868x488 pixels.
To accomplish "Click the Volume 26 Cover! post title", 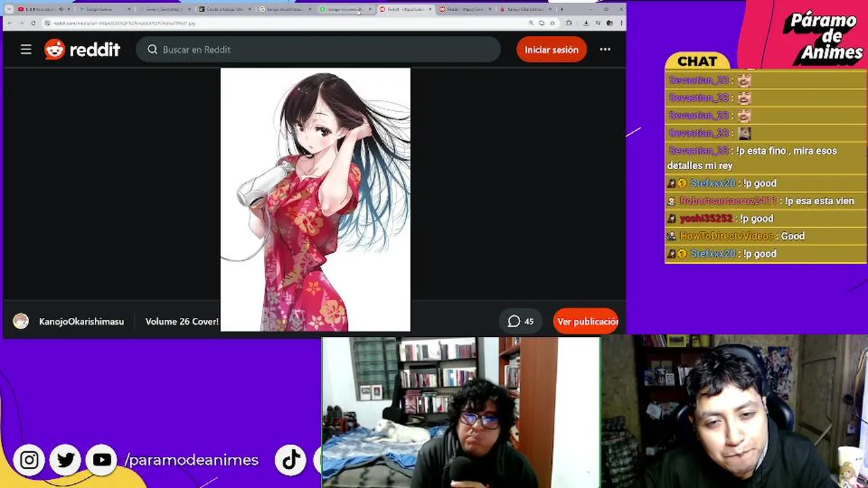I will (x=182, y=321).
